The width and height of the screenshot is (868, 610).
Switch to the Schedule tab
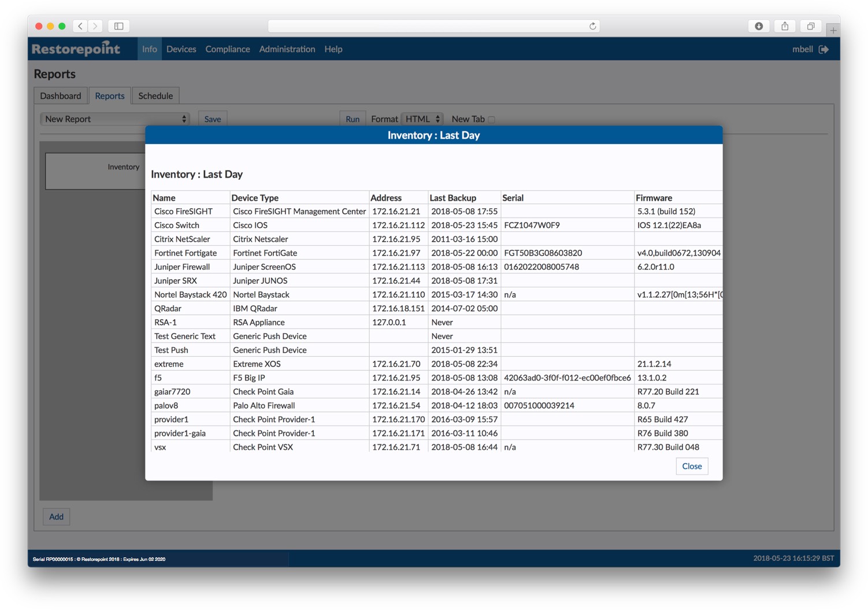click(155, 95)
